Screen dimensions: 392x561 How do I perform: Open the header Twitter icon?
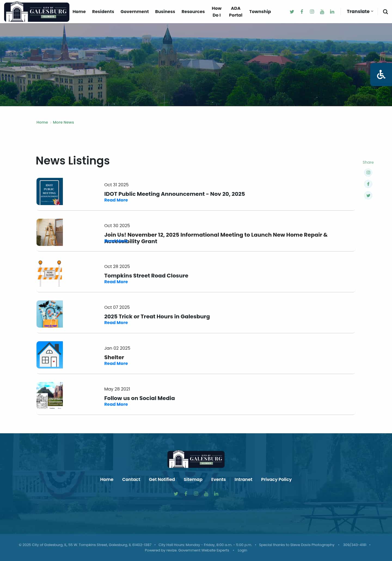(x=292, y=12)
